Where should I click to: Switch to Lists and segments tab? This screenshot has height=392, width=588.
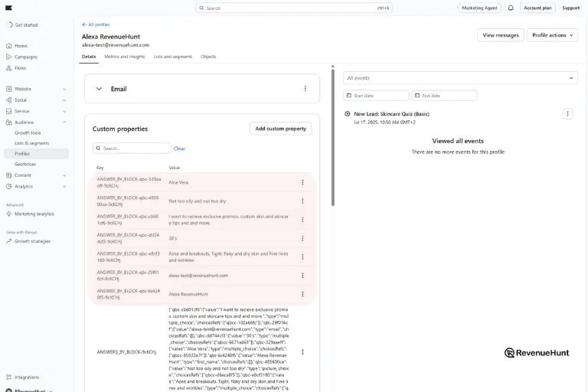tap(173, 57)
